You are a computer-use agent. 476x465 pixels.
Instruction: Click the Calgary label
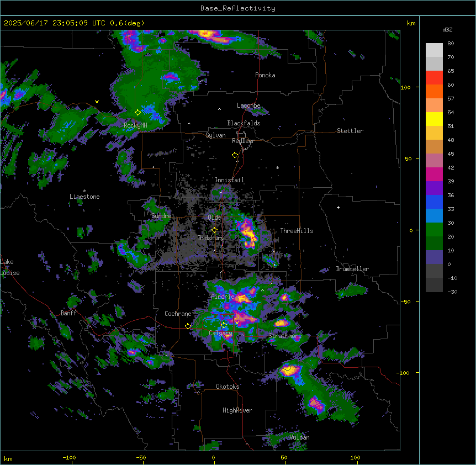pos(220,333)
